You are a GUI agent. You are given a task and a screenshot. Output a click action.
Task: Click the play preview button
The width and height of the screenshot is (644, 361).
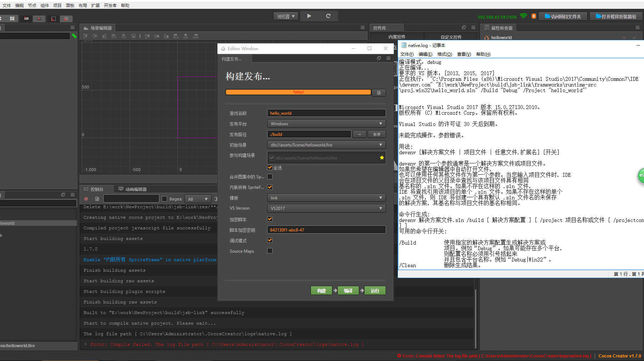(x=309, y=16)
